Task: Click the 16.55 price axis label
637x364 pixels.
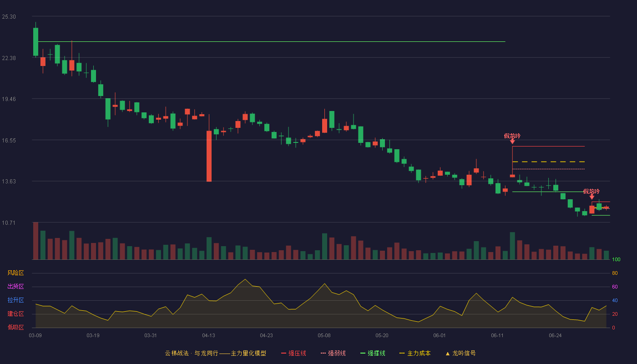Action: point(9,140)
